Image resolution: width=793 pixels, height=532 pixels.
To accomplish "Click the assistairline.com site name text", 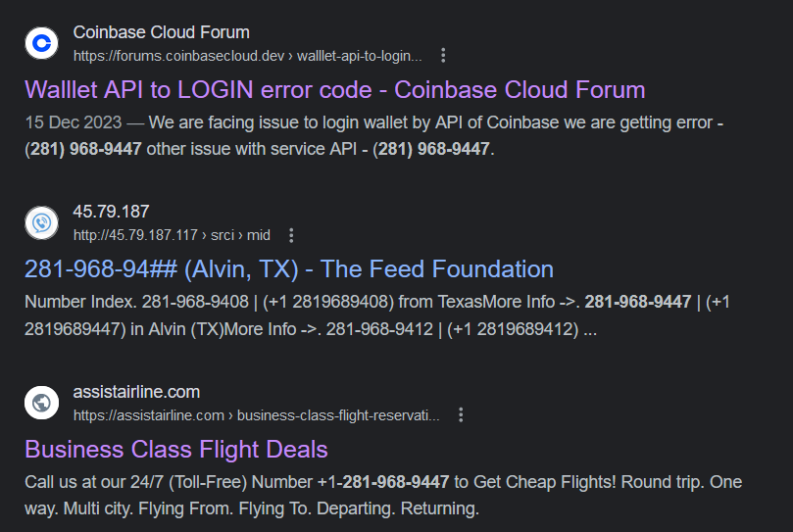I will click(x=136, y=392).
